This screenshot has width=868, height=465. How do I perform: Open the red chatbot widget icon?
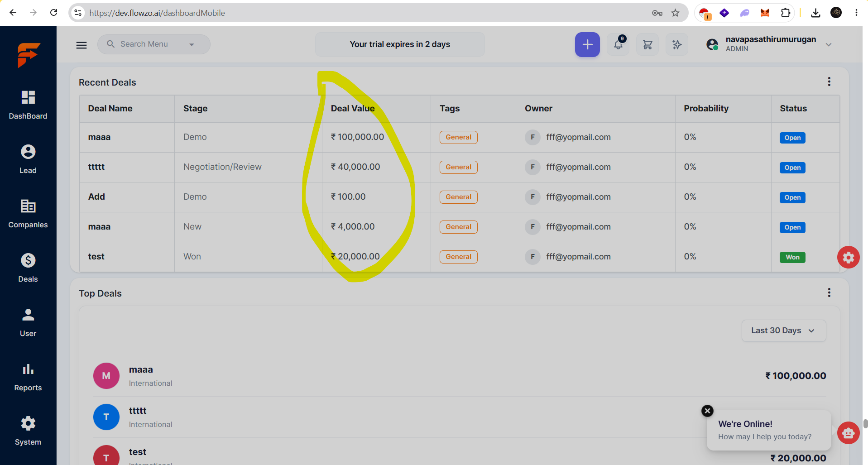(848, 433)
